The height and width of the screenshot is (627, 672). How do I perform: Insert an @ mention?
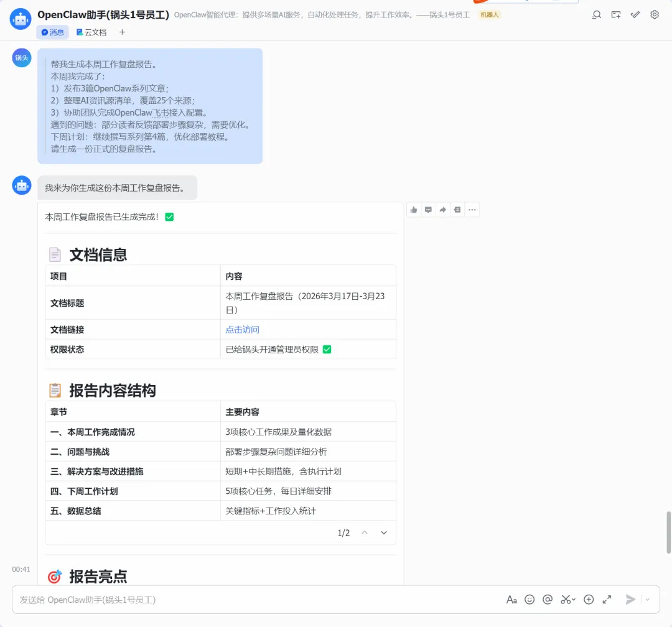[548, 600]
